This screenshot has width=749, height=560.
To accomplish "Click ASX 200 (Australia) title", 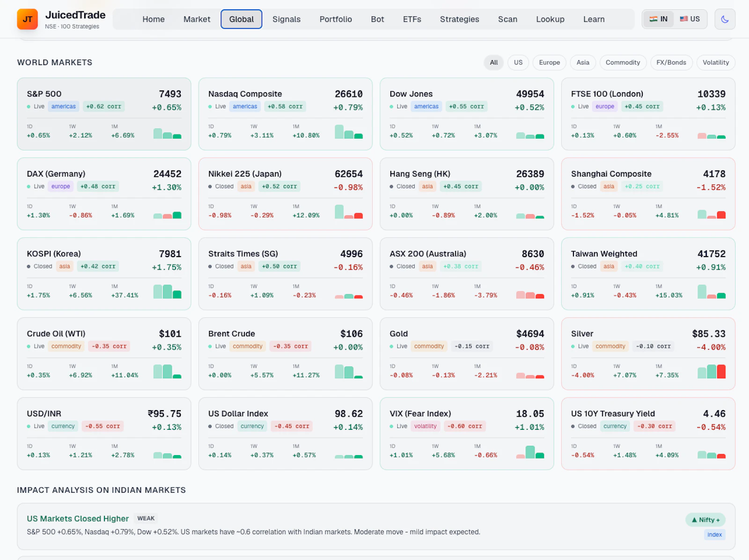I will tap(428, 254).
